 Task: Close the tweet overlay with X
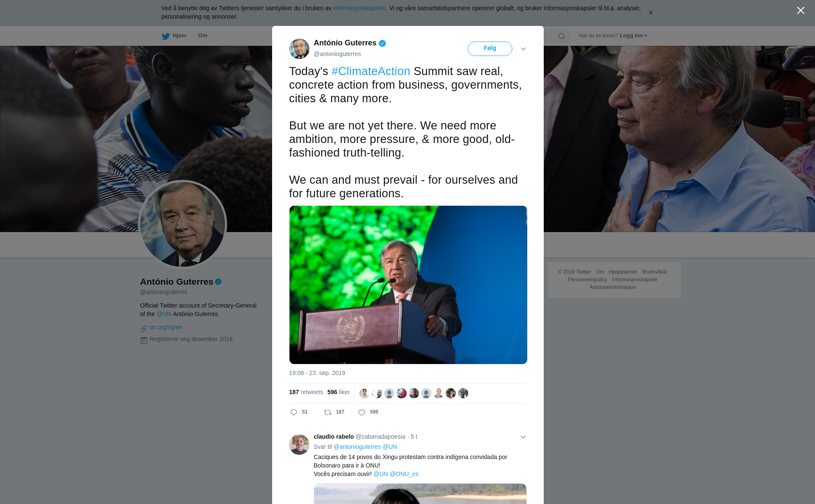(801, 11)
